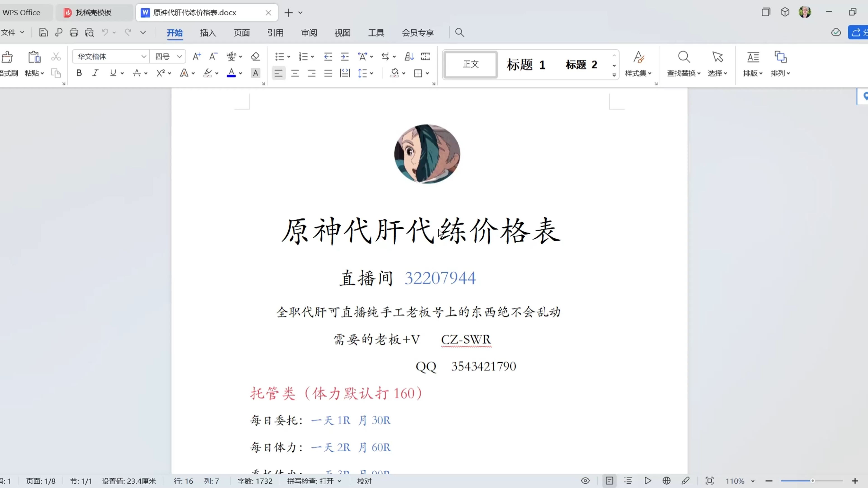This screenshot has height=488, width=868.
Task: Click the Arrange objects icon
Action: pos(780,64)
